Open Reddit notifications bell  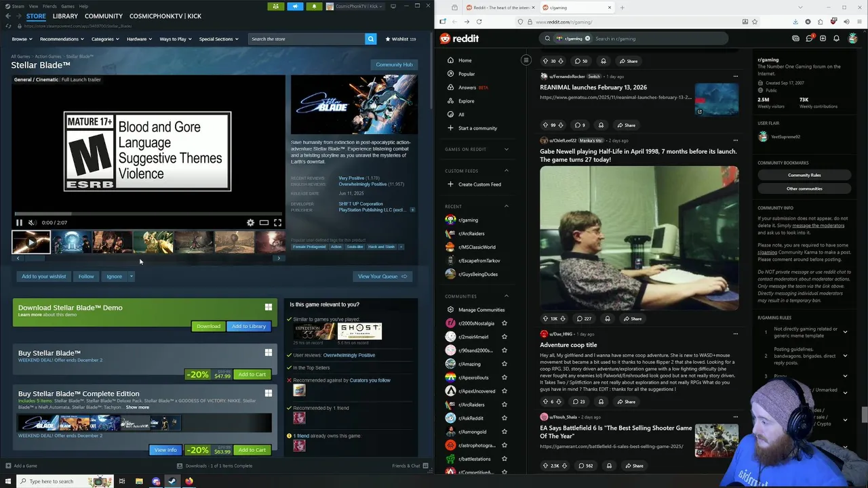tap(836, 39)
